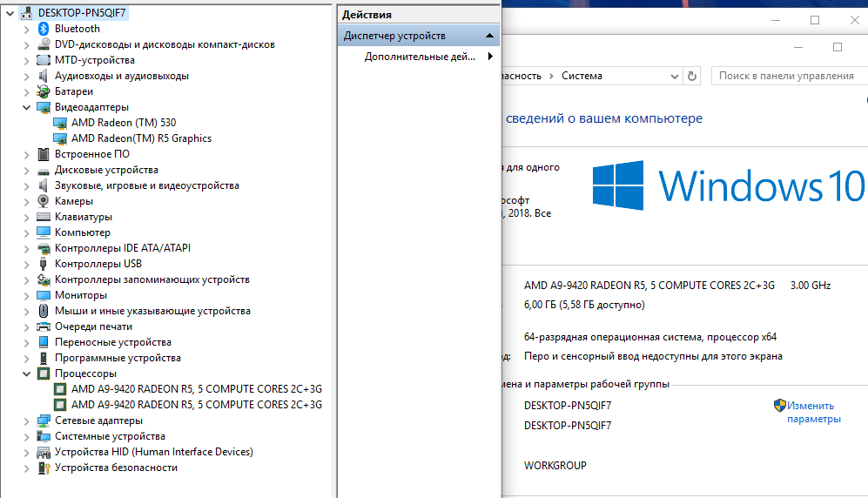Expand the Сетевые адаптеры category
This screenshot has width=868, height=498.
27,421
